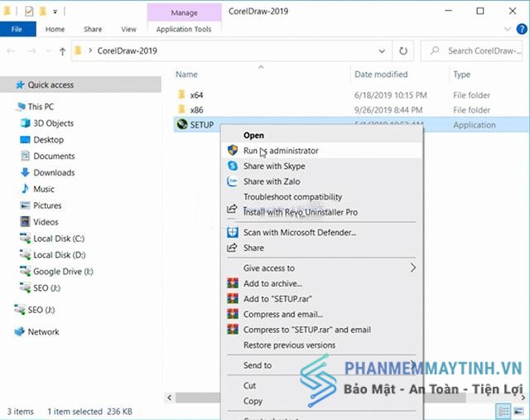Click the WinRAR icon beside Add to "SETUP.rar"
Viewport: 530px width, 420px height.
point(233,298)
